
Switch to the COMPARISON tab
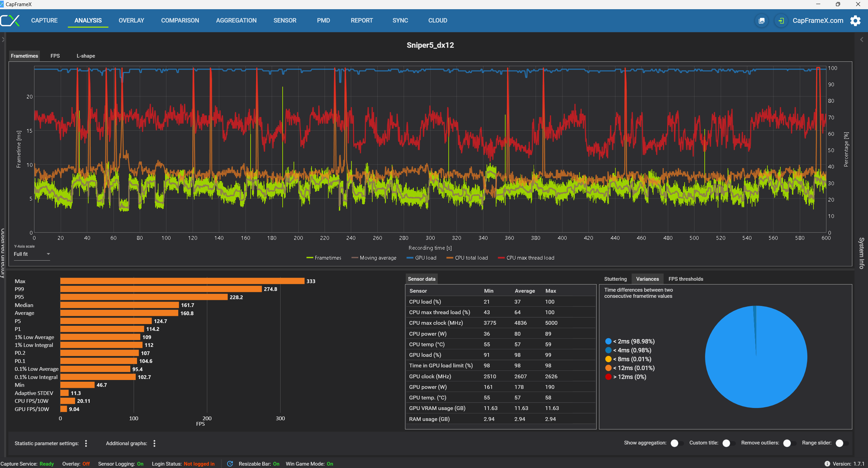(180, 20)
